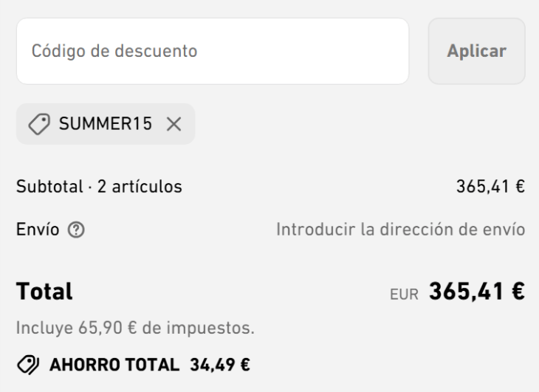The image size is (539, 392).
Task: Click the Código de descuento input field
Action: point(213,51)
